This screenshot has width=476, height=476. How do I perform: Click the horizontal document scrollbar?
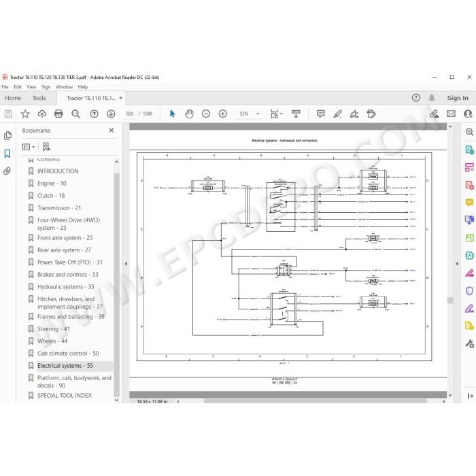(316, 401)
